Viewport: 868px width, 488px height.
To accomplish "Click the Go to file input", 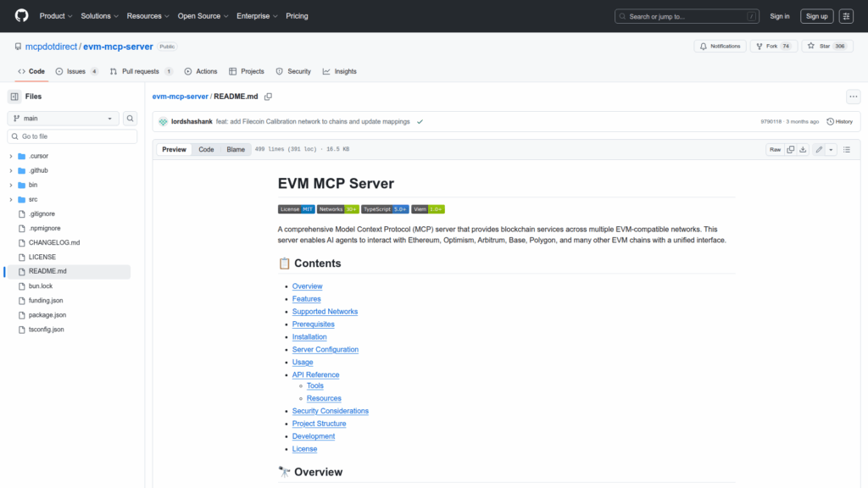I will 72,136.
